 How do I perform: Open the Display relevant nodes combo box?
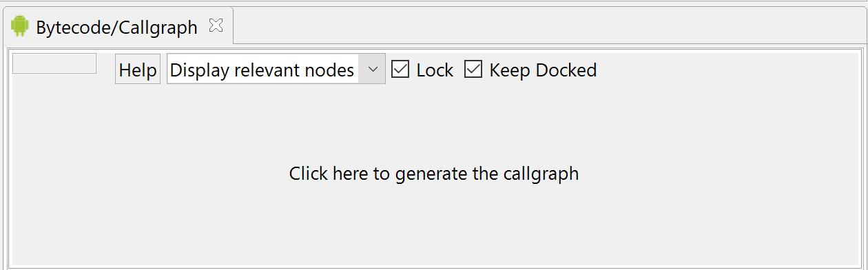[x=276, y=70]
